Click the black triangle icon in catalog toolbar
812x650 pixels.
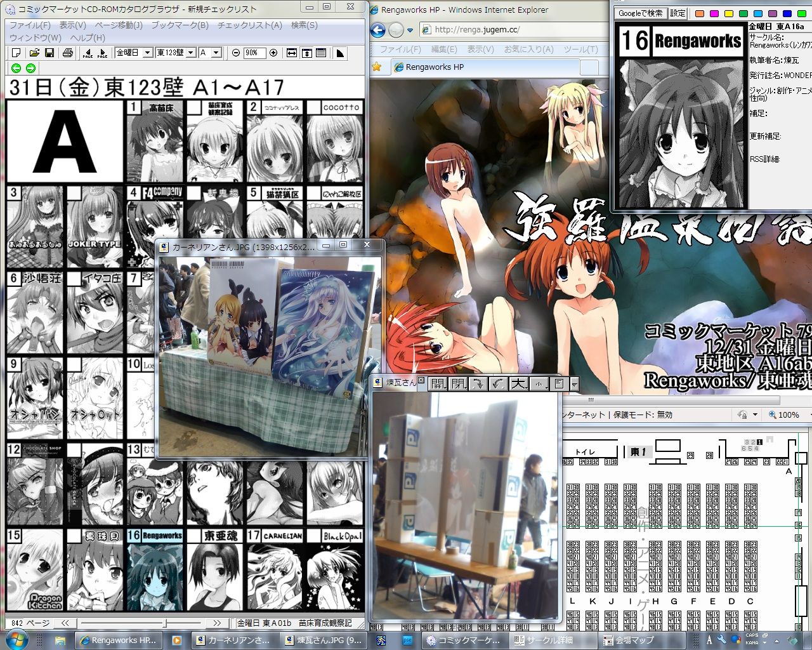[340, 53]
